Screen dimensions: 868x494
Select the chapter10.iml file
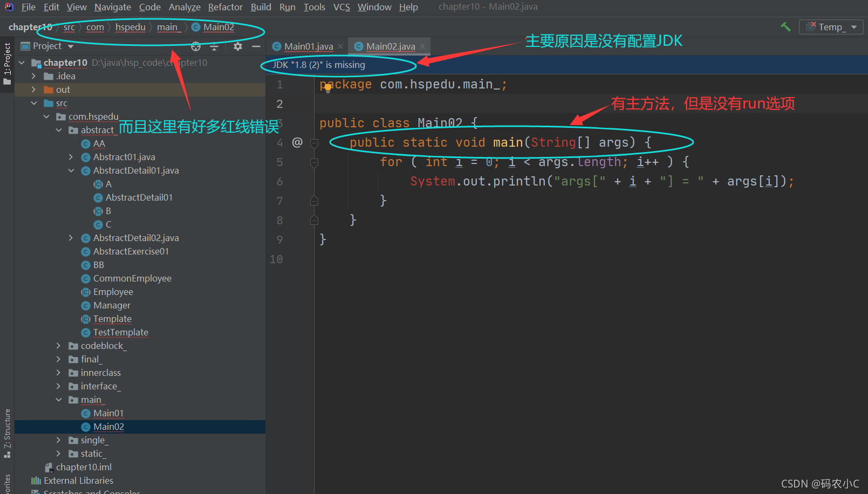(x=84, y=467)
